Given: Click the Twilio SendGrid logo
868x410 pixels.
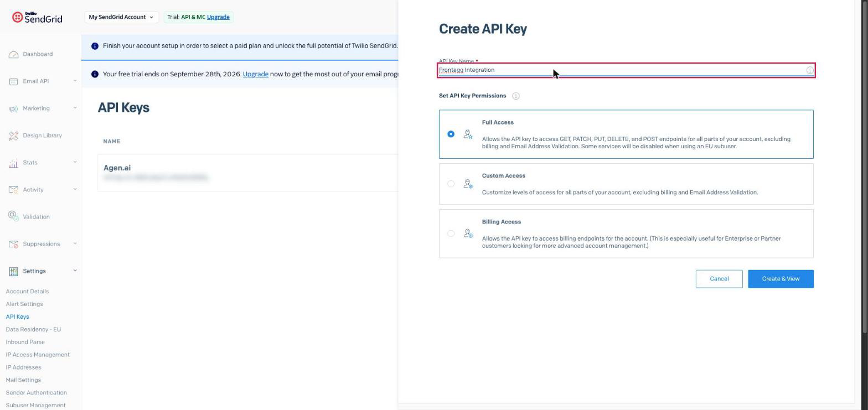Looking at the screenshot, I should coord(37,17).
